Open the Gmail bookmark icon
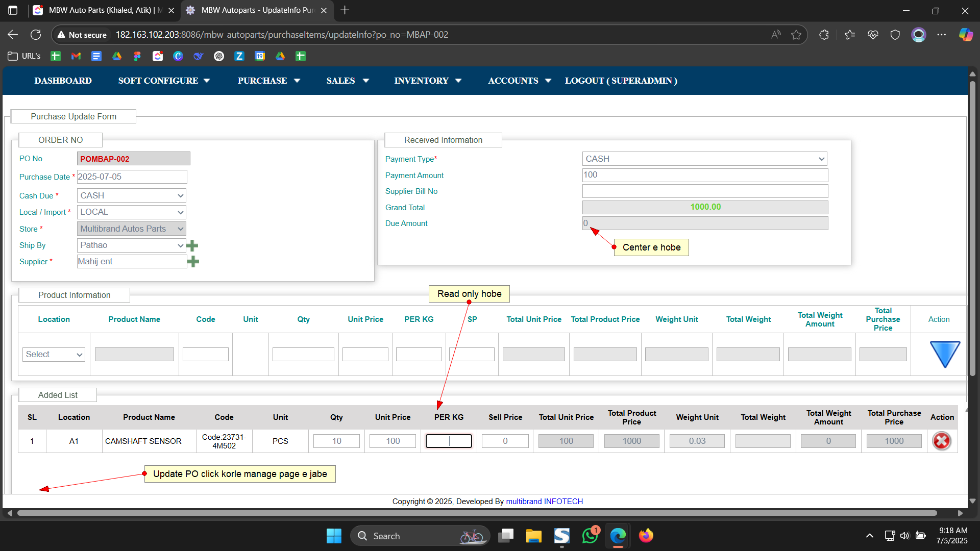The height and width of the screenshot is (551, 980). [76, 56]
